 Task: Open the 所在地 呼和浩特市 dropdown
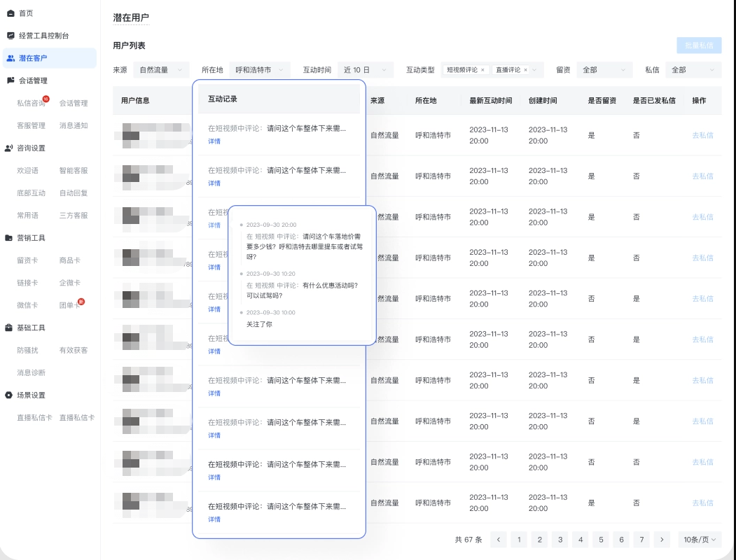pos(260,70)
